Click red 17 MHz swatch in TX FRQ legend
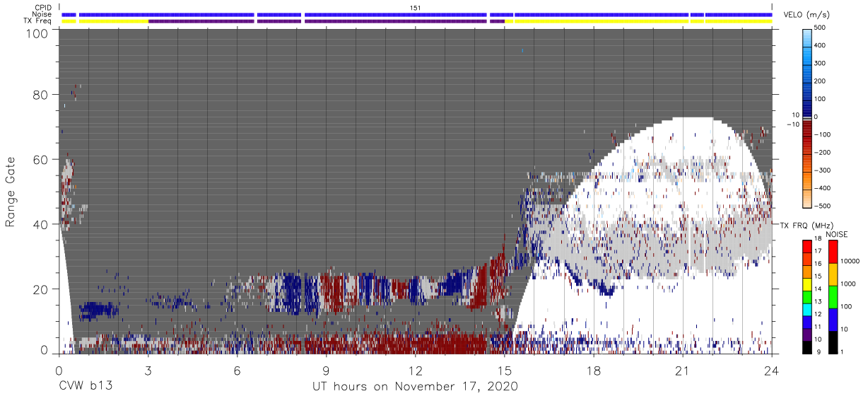Image resolution: width=868 pixels, height=401 pixels. [807, 246]
